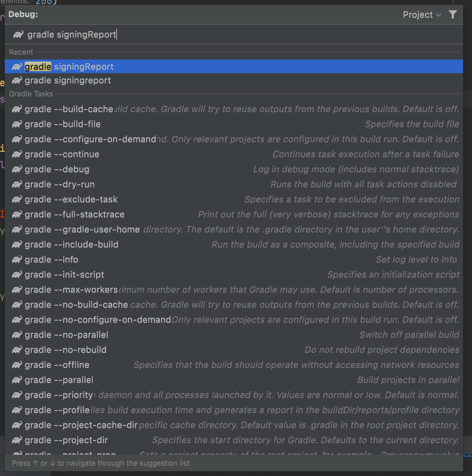Select the gradle --init-script row
The width and height of the screenshot is (472, 476).
click(234, 275)
